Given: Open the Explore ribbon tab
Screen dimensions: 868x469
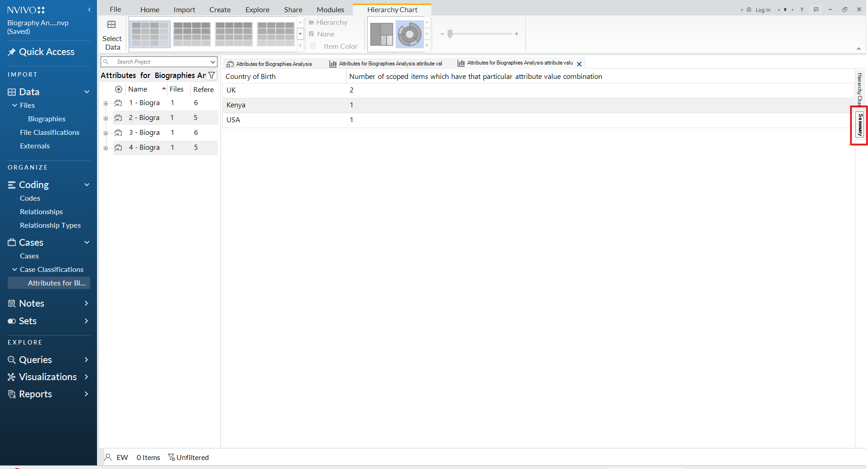Looking at the screenshot, I should click(x=257, y=9).
